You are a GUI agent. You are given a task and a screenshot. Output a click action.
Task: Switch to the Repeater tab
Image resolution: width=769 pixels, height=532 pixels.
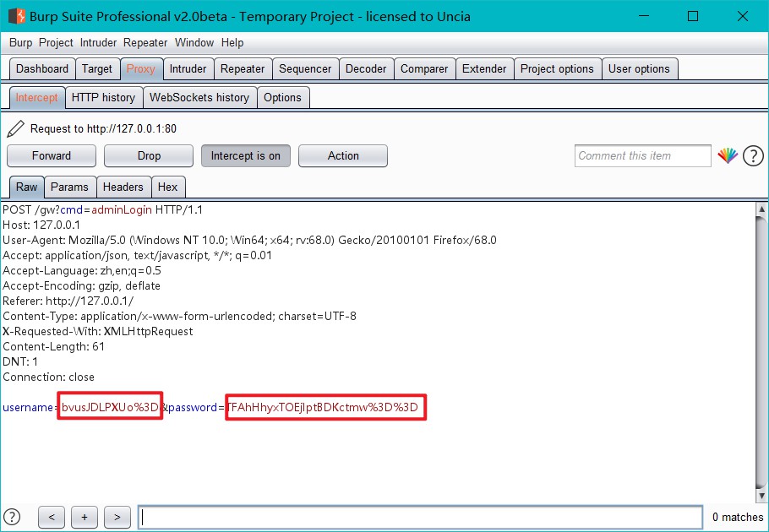tap(243, 69)
